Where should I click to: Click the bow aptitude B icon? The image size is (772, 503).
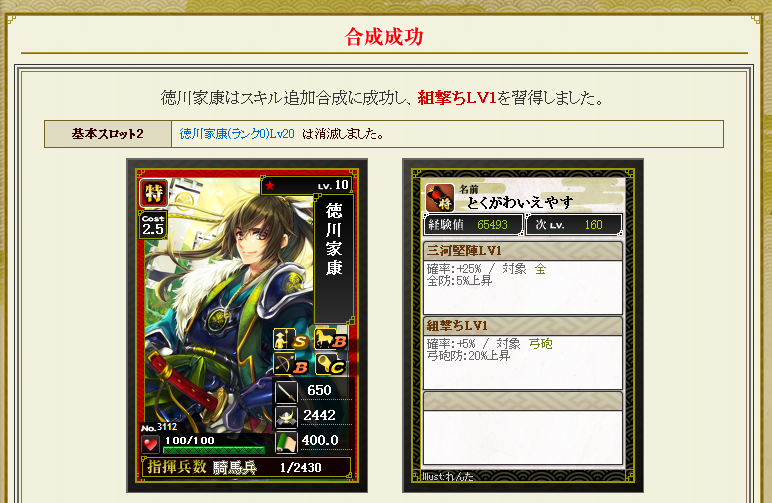coord(290,365)
